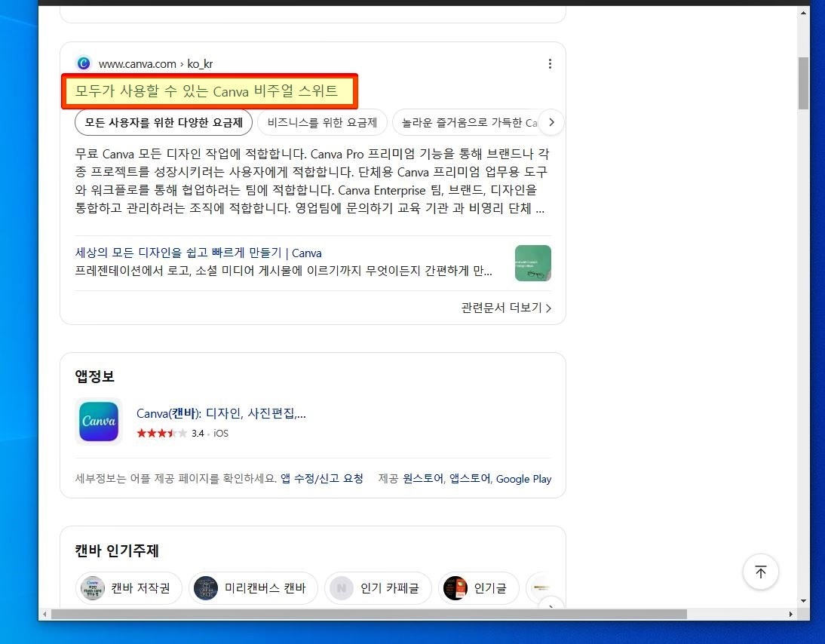Click the horizontal scrollbar right arrow
825x644 pixels.
(x=790, y=614)
